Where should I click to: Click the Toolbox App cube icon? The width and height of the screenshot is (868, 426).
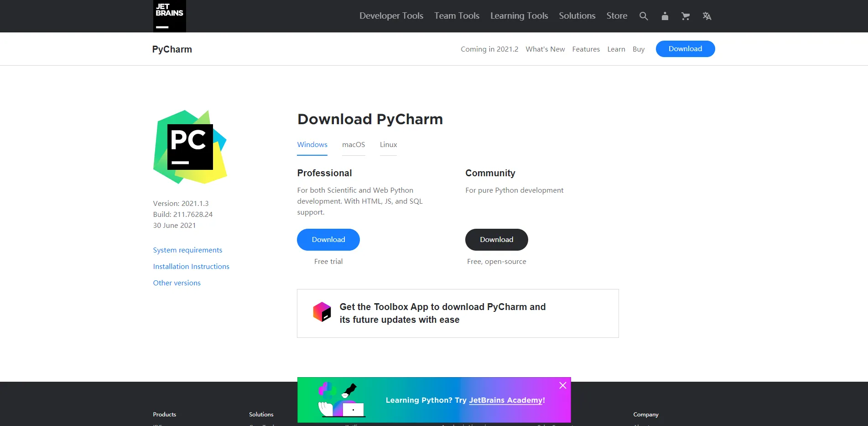click(322, 312)
